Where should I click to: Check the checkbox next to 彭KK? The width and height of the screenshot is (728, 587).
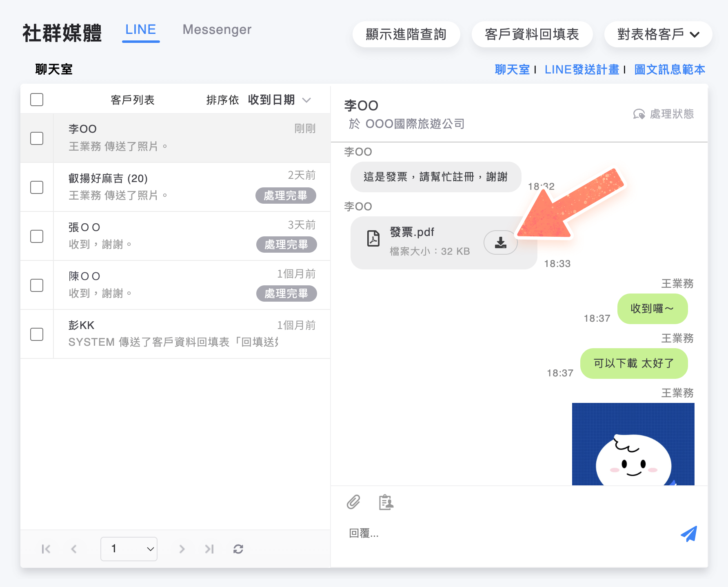click(36, 334)
